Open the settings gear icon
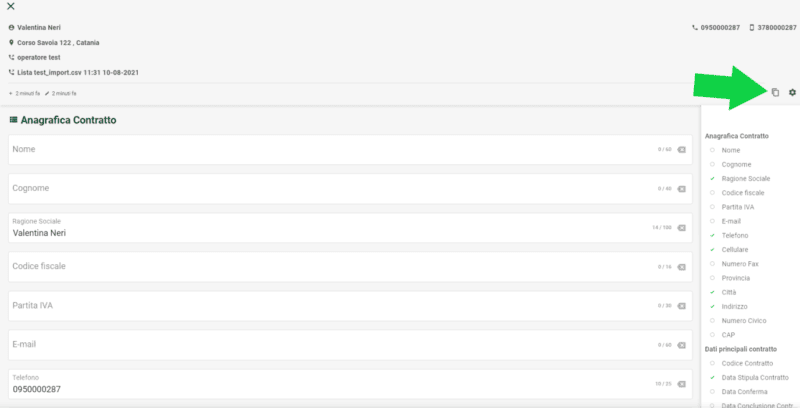The height and width of the screenshot is (408, 800). (792, 92)
